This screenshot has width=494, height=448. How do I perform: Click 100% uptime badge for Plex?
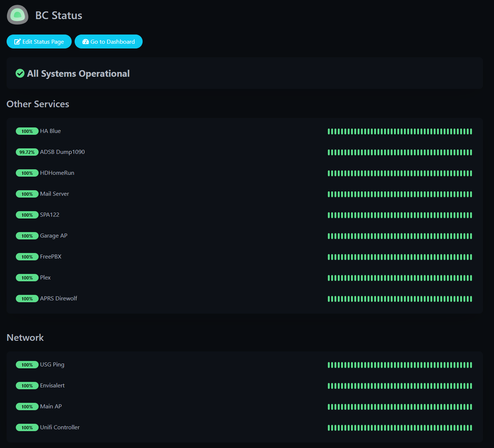click(27, 278)
